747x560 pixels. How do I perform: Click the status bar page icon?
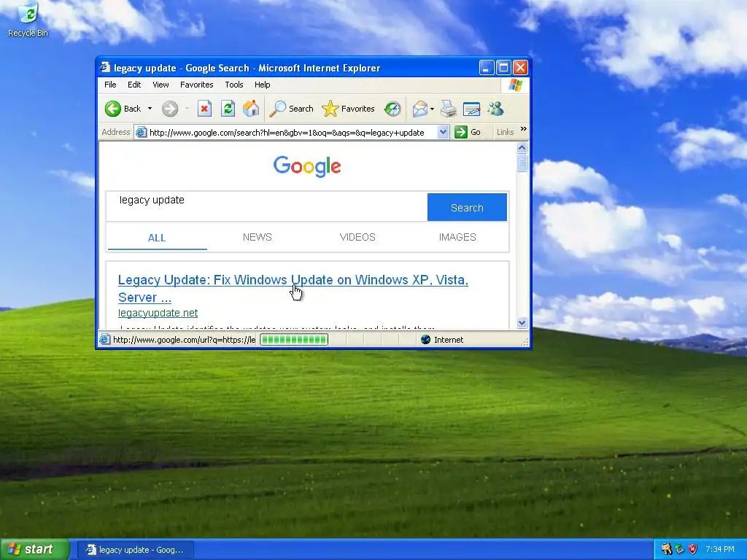[105, 340]
